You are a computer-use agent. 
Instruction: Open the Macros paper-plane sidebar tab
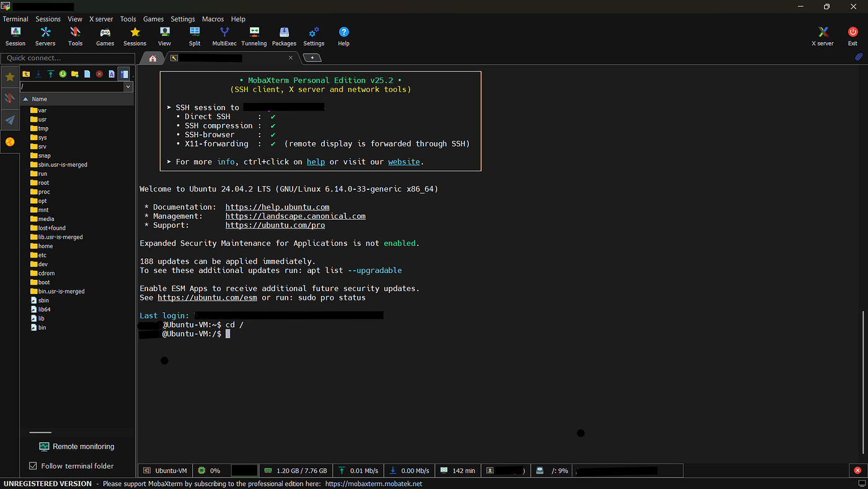click(x=10, y=120)
